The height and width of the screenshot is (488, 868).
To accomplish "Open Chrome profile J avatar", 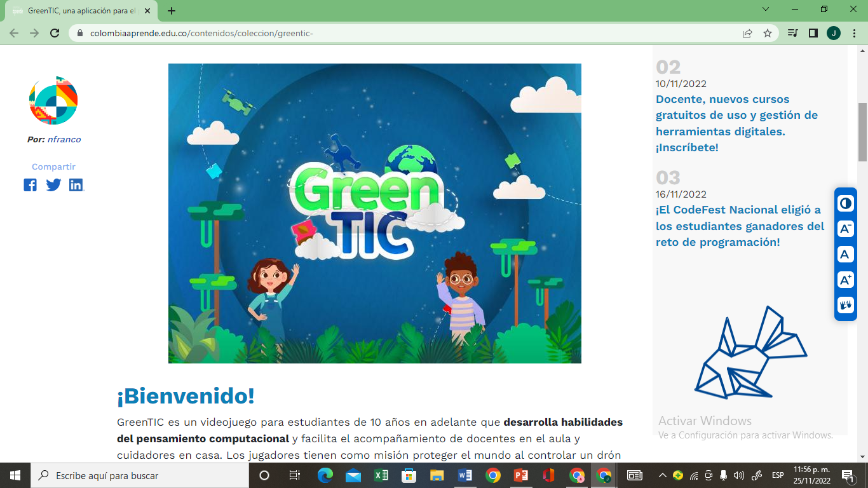I will coord(834,33).
